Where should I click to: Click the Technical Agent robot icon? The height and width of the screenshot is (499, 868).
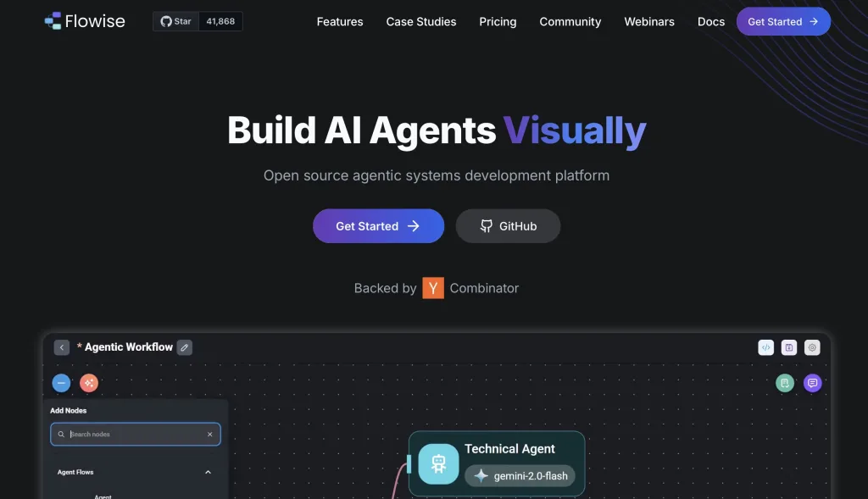(438, 463)
